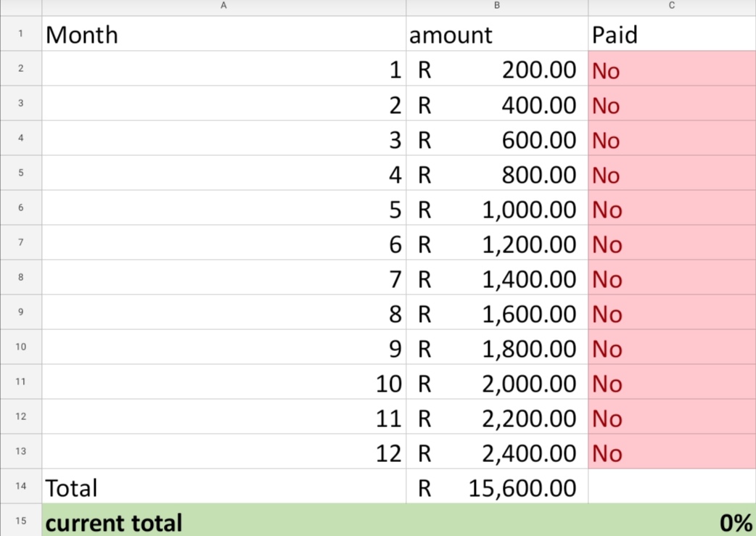Select the column B header
The height and width of the screenshot is (536, 756).
[497, 7]
